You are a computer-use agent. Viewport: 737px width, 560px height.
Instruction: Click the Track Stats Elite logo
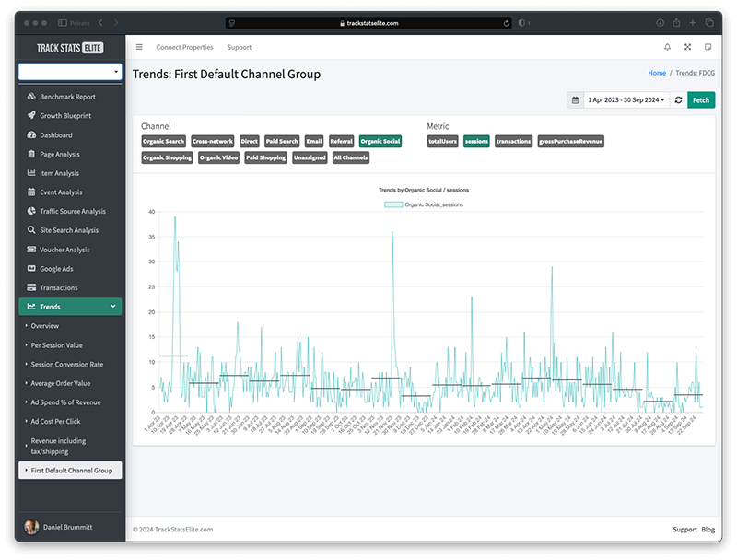(x=70, y=48)
